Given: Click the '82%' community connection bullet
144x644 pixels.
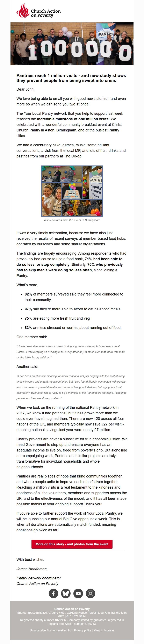Looking at the screenshot, I should pos(74,297).
